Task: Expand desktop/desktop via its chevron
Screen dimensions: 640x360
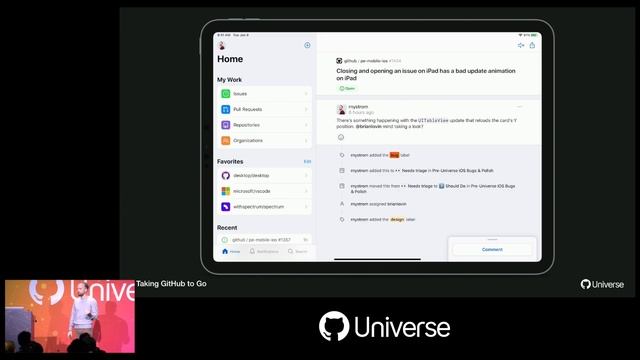Action: [306, 176]
